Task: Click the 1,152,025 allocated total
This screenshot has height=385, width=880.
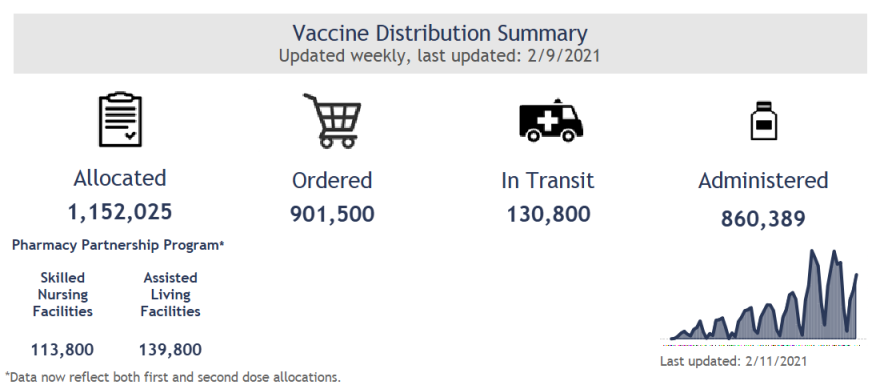Action: click(120, 212)
